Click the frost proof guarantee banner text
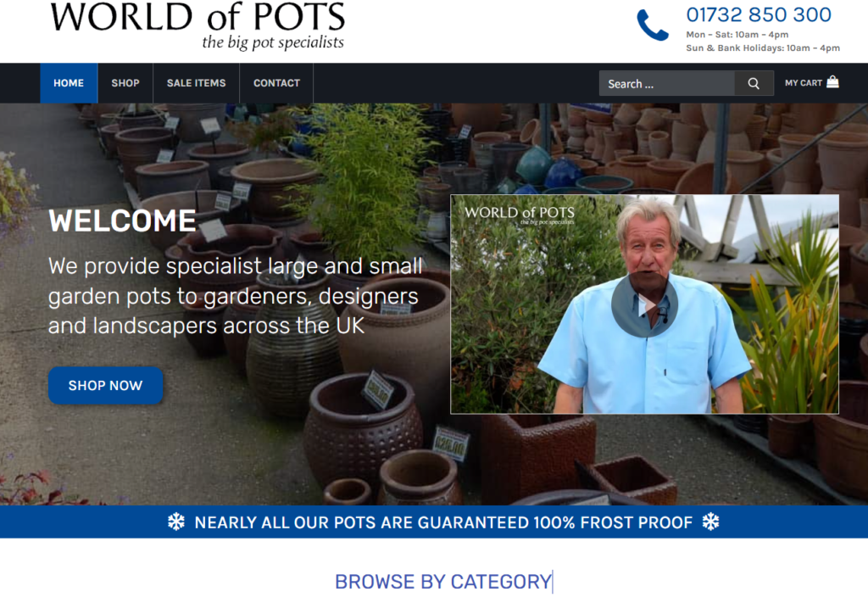868x614 pixels. (443, 522)
